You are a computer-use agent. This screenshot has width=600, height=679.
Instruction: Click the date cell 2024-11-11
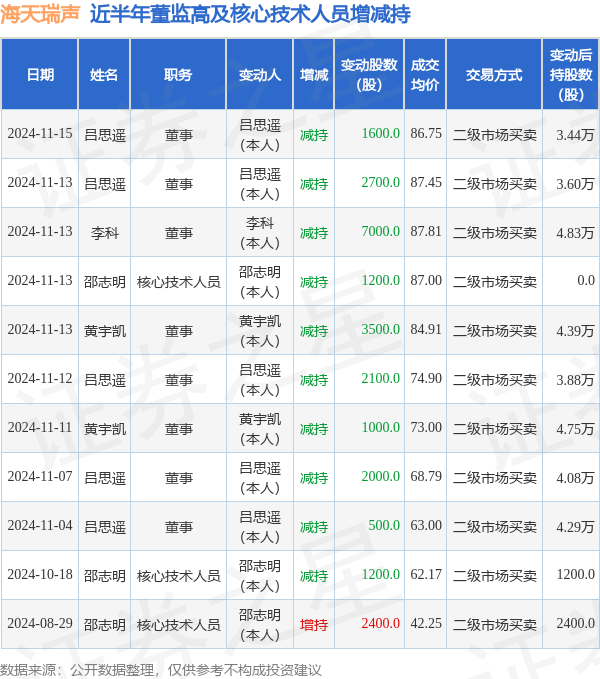pos(40,427)
